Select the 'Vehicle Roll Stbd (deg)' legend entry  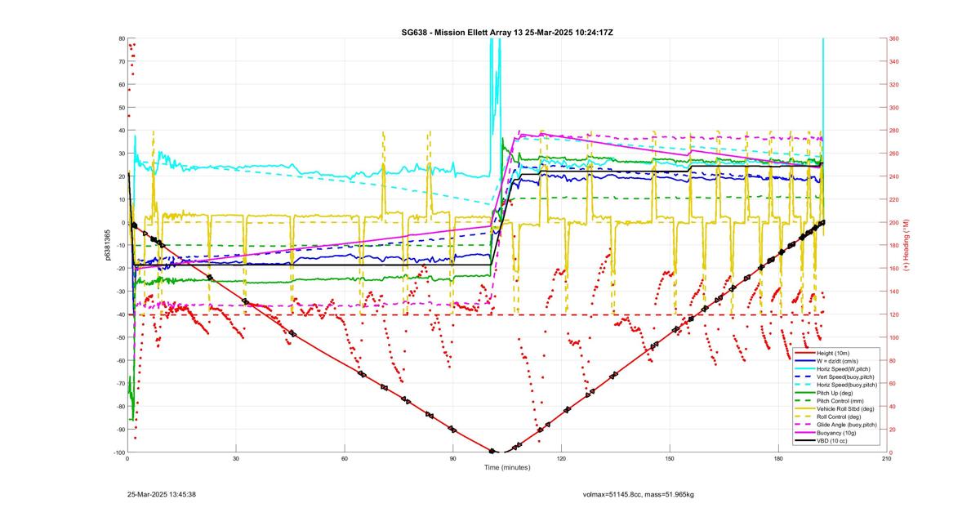[x=836, y=408]
